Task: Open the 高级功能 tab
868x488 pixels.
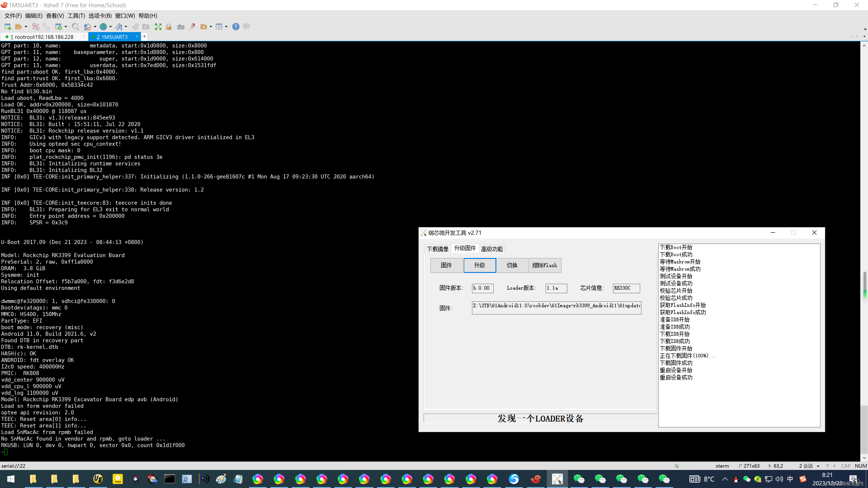Action: (x=492, y=249)
